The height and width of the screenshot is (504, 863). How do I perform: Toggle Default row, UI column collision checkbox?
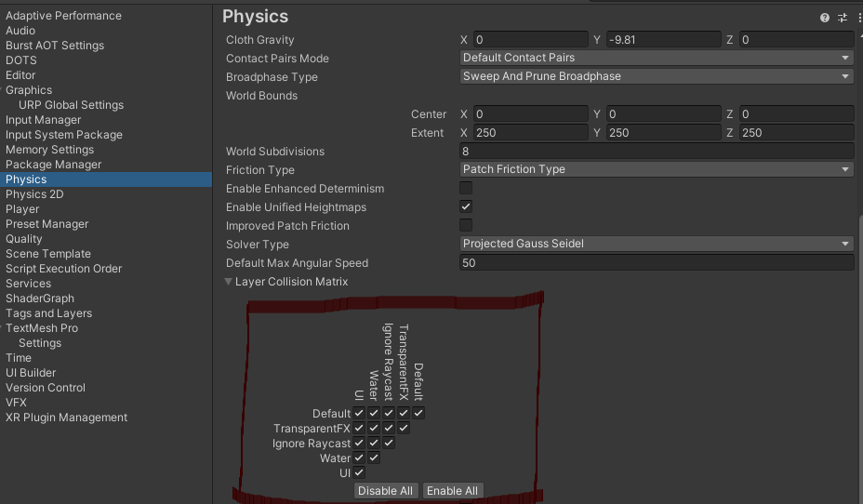(359, 413)
